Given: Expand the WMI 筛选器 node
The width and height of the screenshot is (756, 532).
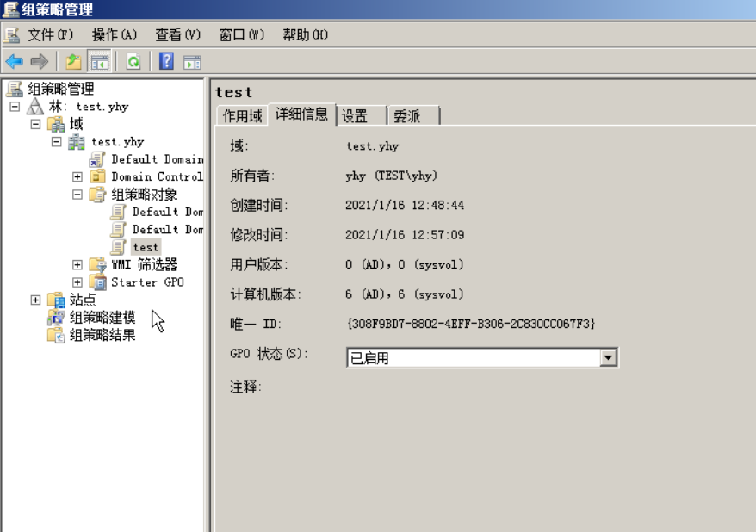Looking at the screenshot, I should [77, 265].
